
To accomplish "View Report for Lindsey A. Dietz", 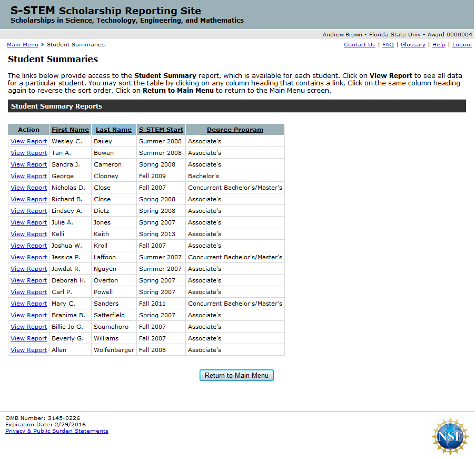I will (x=28, y=211).
